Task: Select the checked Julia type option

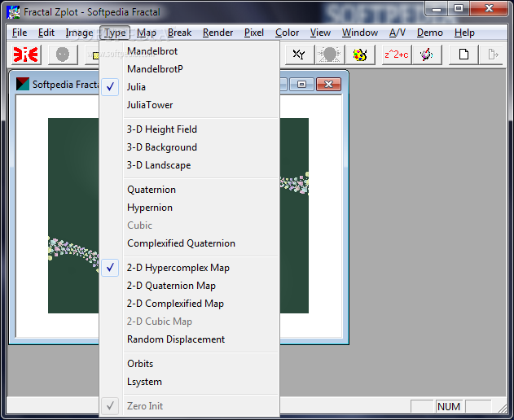Action: click(x=190, y=87)
